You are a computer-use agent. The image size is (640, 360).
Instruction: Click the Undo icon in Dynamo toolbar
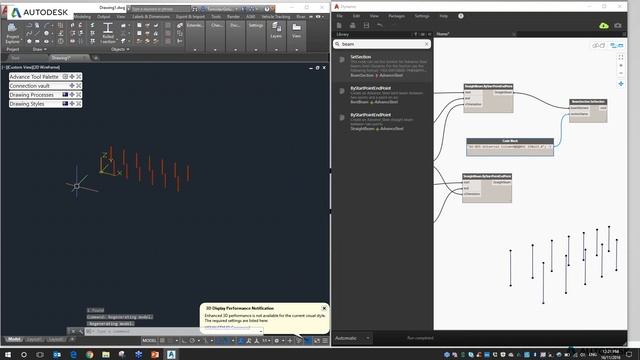tap(380, 25)
